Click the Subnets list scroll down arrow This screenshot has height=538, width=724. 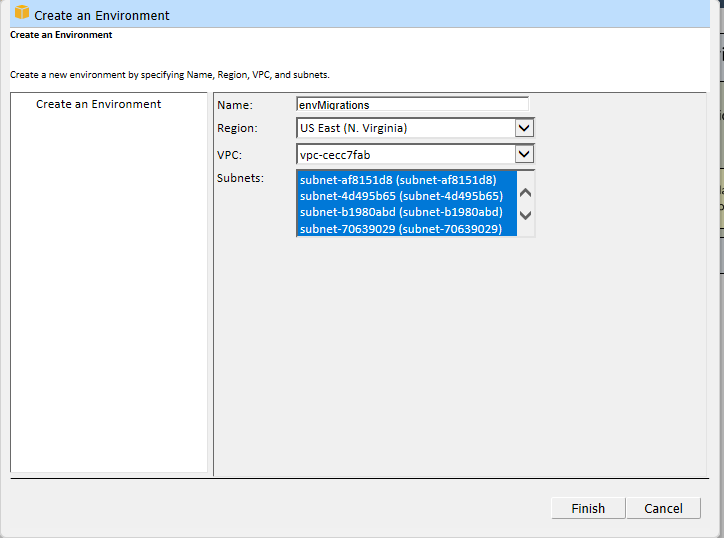click(x=525, y=215)
